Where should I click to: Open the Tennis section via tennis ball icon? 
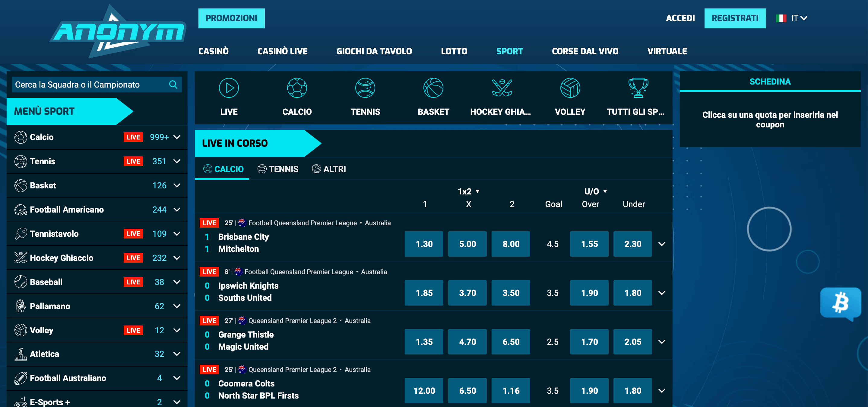(x=365, y=88)
